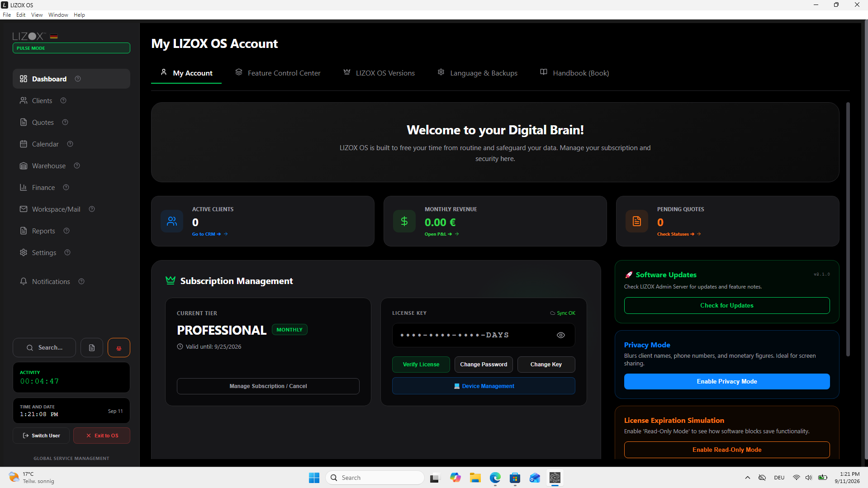Click Check for Updates button

tap(727, 305)
